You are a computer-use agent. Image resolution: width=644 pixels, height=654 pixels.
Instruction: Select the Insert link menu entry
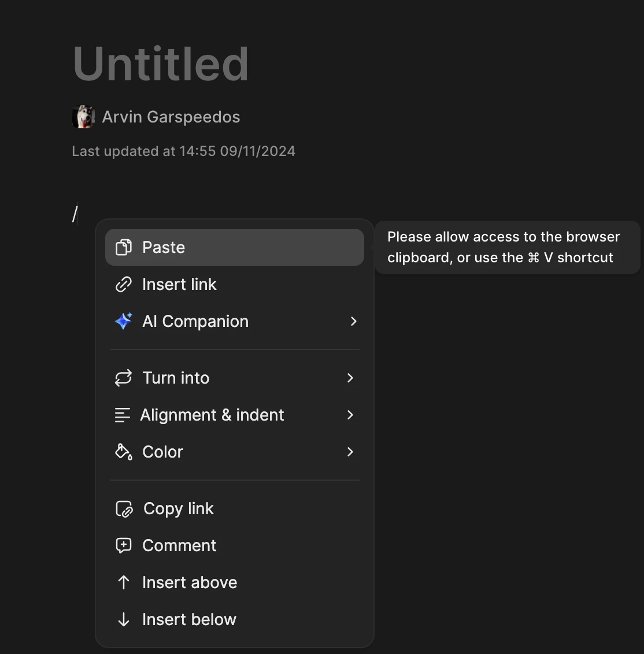coord(179,284)
